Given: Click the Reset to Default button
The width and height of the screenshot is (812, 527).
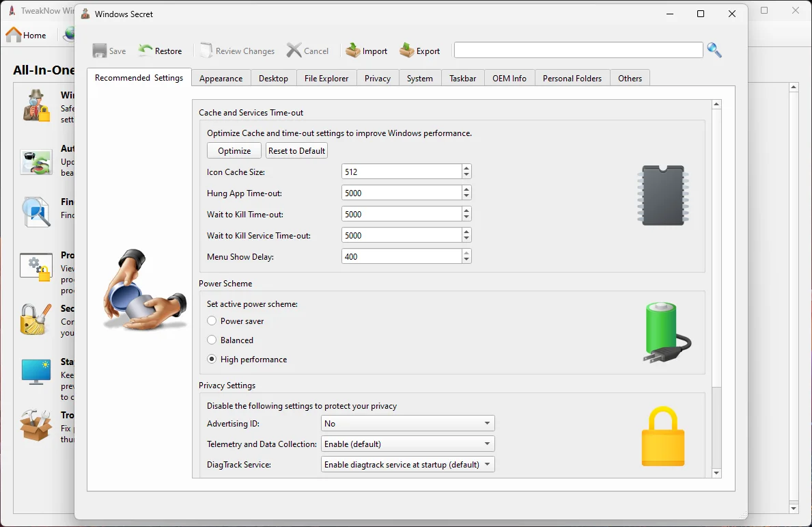Looking at the screenshot, I should click(x=296, y=151).
